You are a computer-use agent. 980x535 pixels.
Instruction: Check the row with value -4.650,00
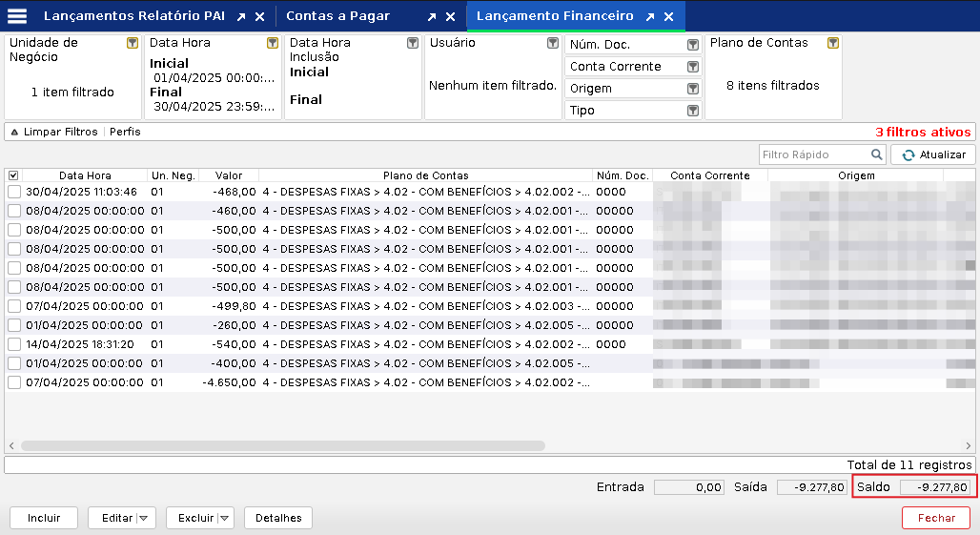click(x=14, y=382)
